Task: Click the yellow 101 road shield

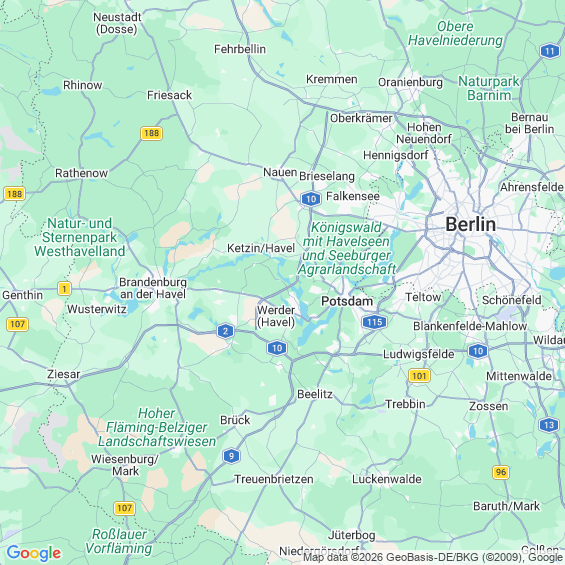Action: pos(419,376)
